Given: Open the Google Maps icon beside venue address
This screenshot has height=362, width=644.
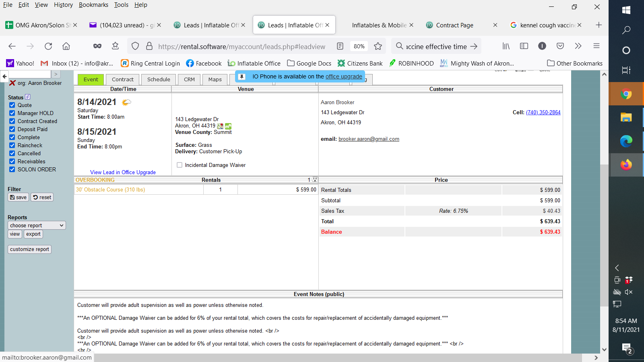Looking at the screenshot, I should 220,126.
